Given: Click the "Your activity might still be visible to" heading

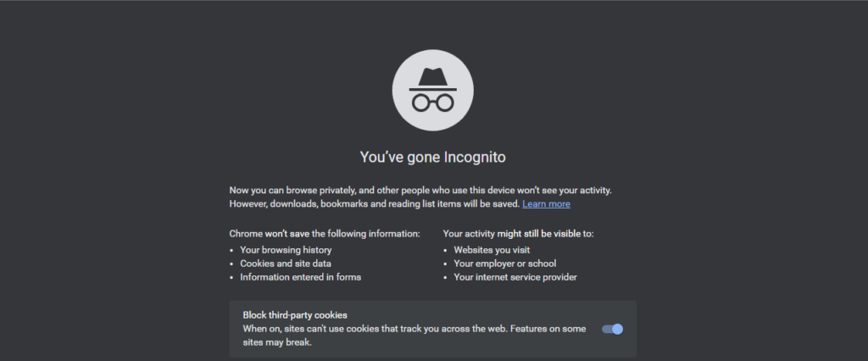Looking at the screenshot, I should [519, 234].
